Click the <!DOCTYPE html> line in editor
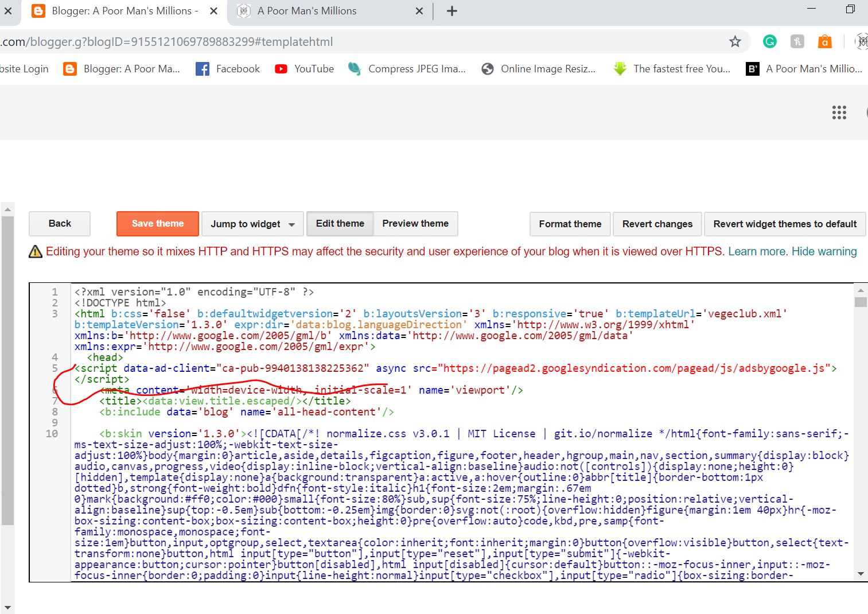Viewport: 868px width, 614px height. coord(120,303)
